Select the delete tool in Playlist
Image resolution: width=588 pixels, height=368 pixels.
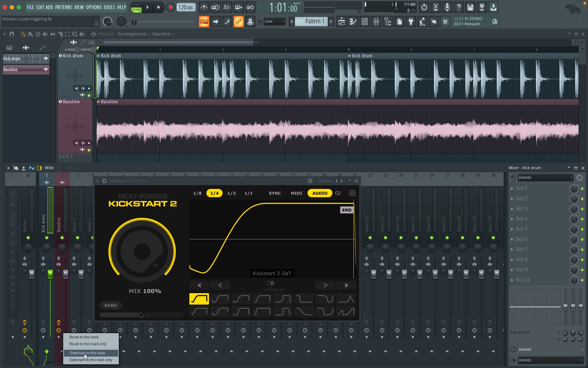(x=38, y=34)
